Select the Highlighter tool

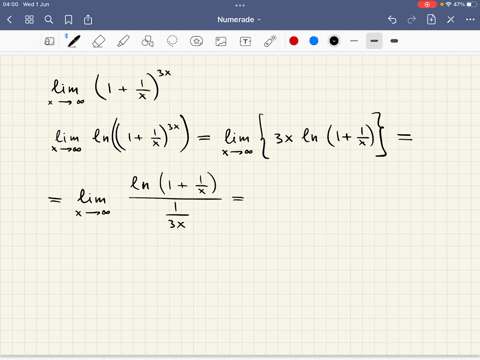coord(123,41)
